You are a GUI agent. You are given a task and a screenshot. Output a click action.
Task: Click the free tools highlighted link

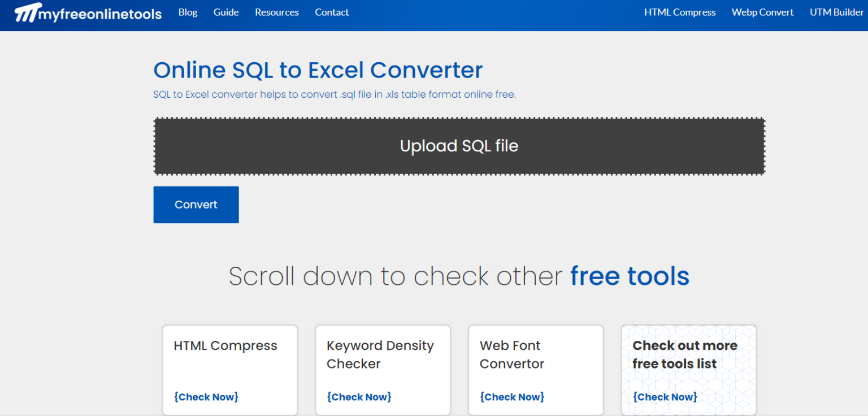coord(630,276)
